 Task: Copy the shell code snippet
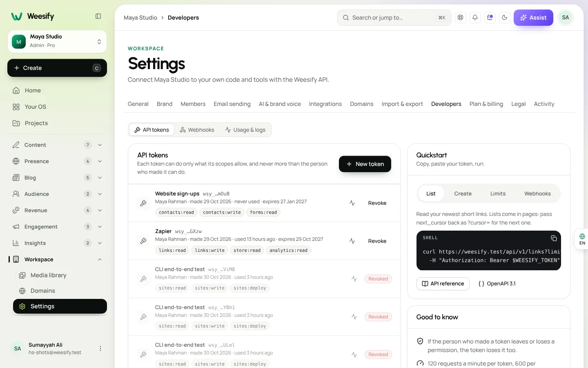554,238
